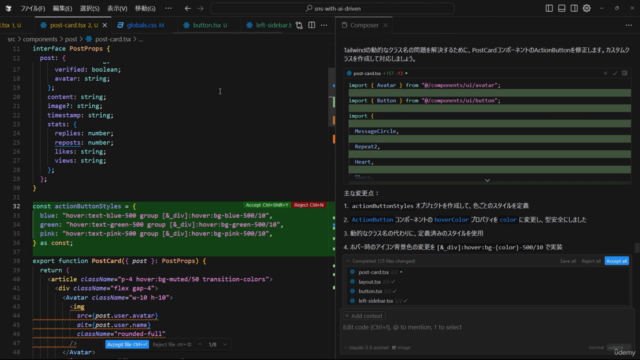Open the ファイル(F) menu

tap(33, 8)
